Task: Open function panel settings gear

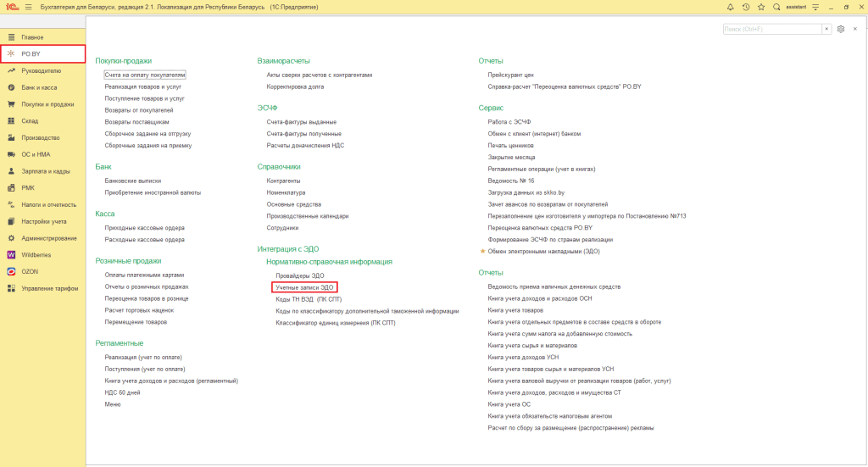Action: 841,29
